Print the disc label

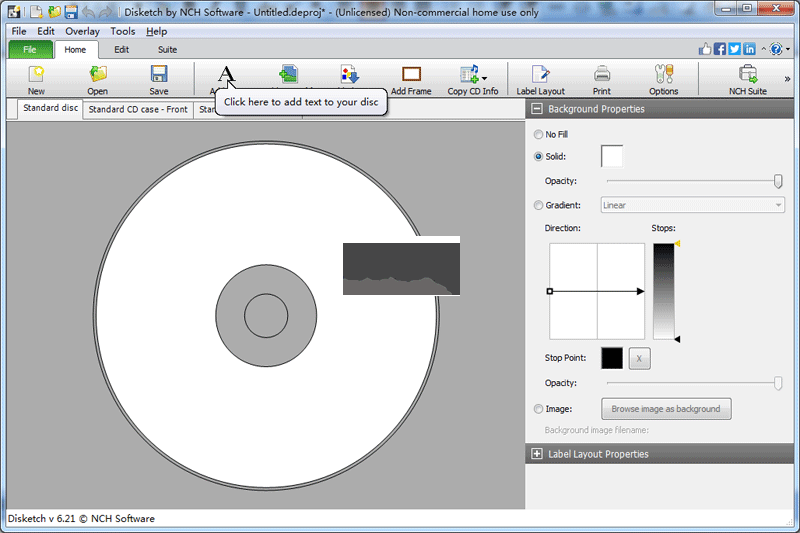tap(602, 78)
